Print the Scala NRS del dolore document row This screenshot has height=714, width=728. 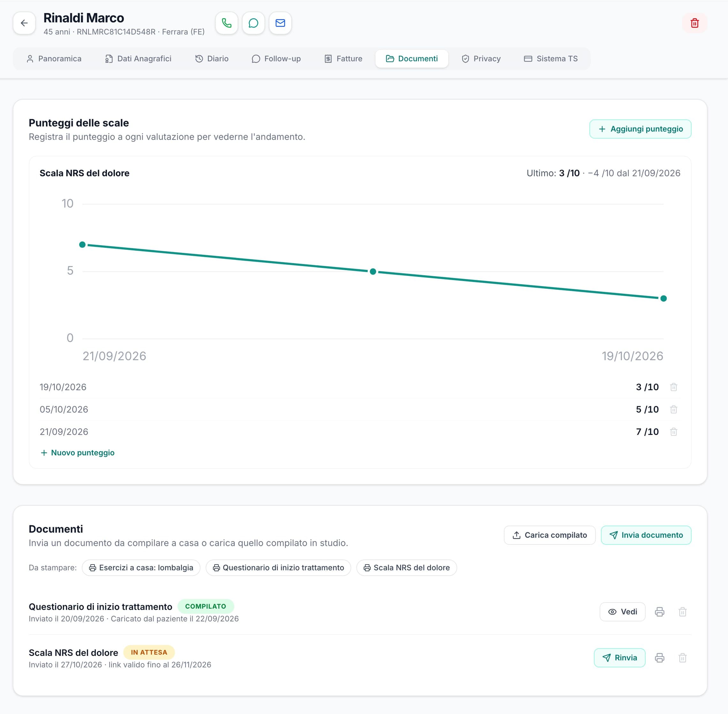(x=660, y=657)
